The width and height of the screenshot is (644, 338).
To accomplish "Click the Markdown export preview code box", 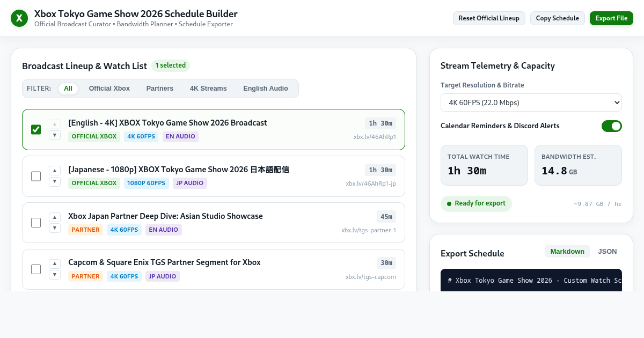I will [531, 280].
